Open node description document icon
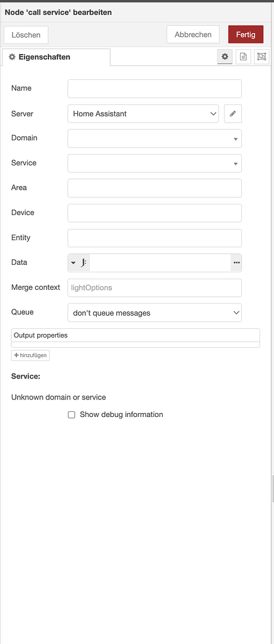The image size is (274, 644). (243, 57)
